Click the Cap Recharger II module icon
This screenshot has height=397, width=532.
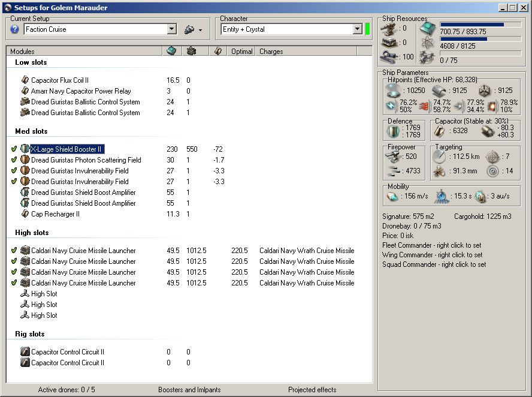point(25,213)
